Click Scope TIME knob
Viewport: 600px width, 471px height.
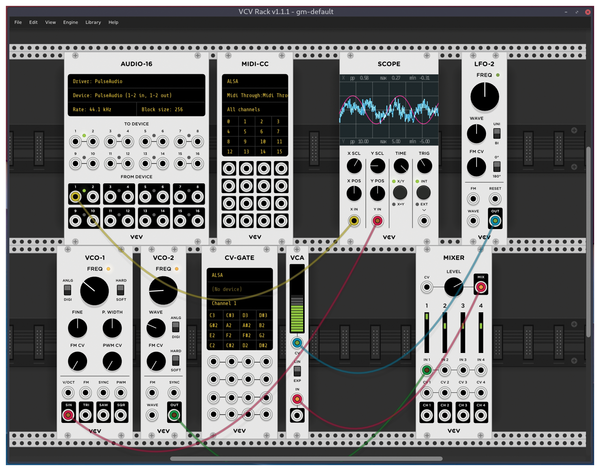tap(401, 166)
